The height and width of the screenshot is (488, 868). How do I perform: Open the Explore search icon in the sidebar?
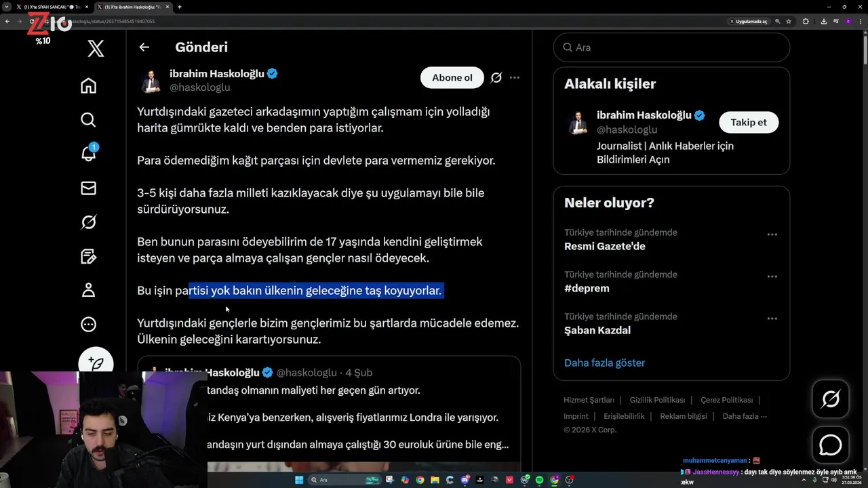point(88,120)
